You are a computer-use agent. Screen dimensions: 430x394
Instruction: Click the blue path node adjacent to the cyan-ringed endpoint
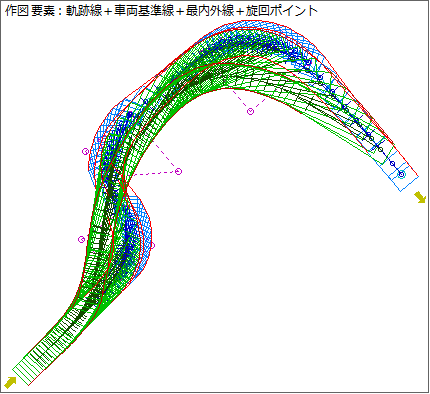(x=393, y=164)
